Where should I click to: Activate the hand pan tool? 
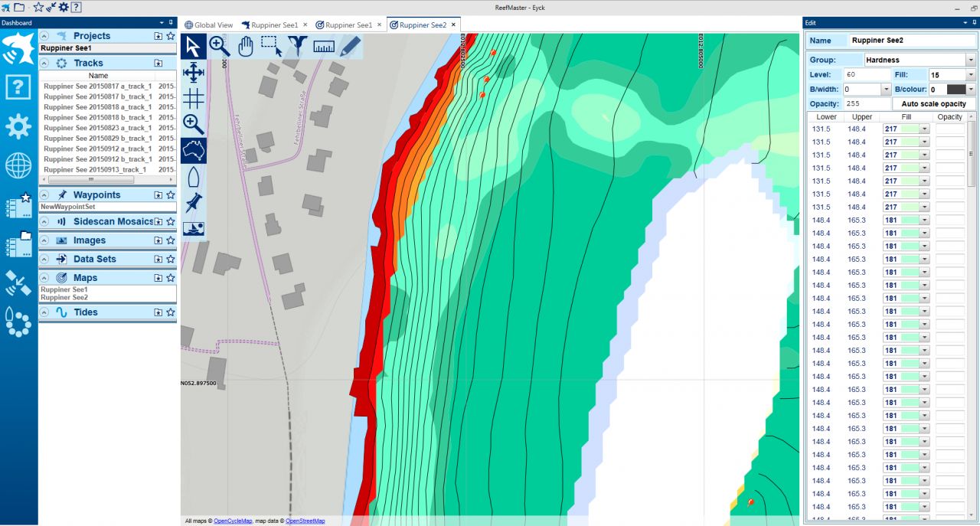(x=245, y=47)
